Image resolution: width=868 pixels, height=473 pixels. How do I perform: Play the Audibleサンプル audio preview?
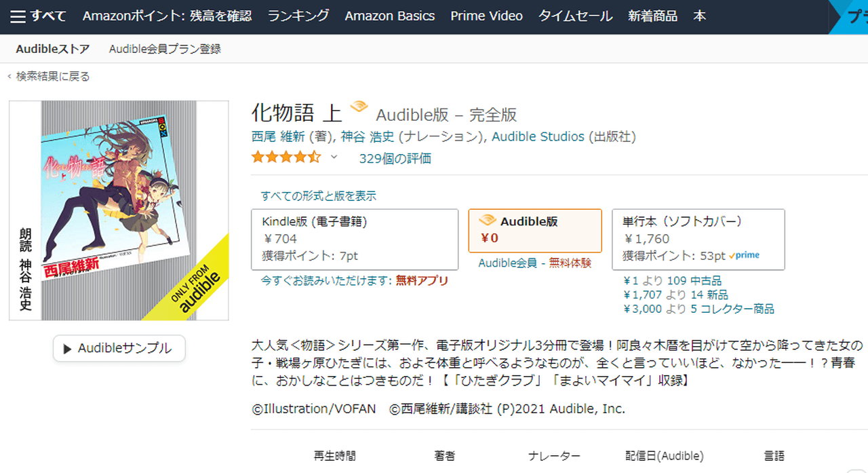click(x=119, y=349)
